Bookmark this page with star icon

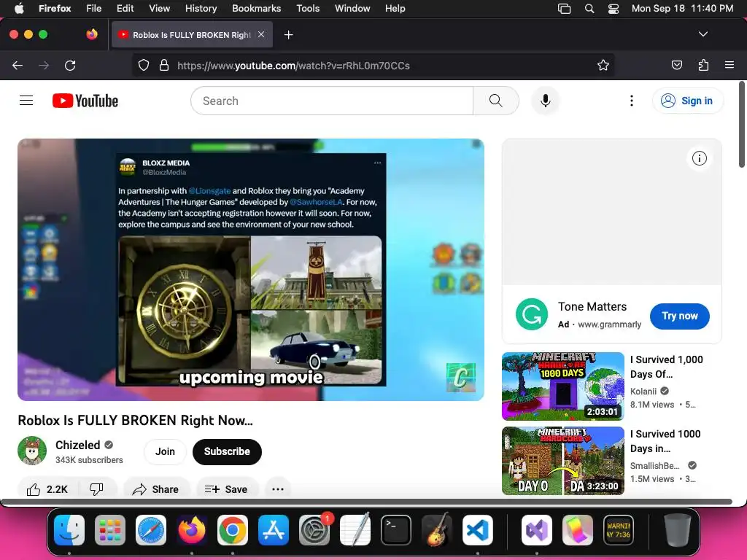tap(603, 65)
